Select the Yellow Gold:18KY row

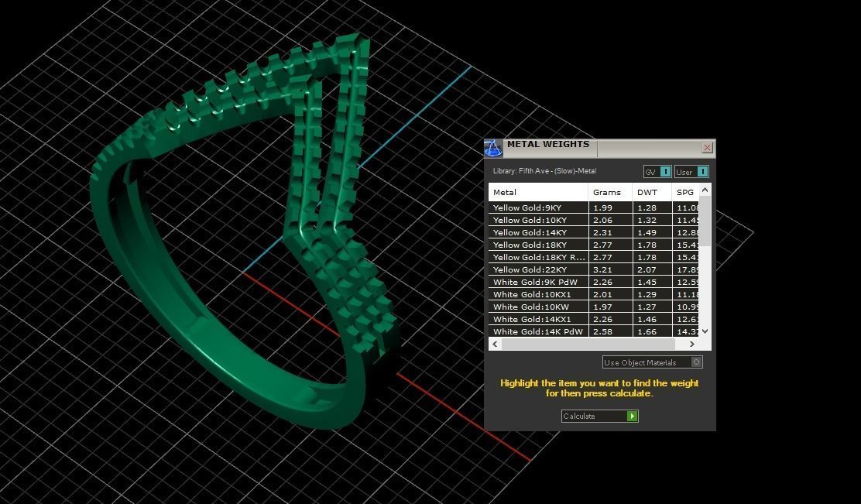point(594,245)
